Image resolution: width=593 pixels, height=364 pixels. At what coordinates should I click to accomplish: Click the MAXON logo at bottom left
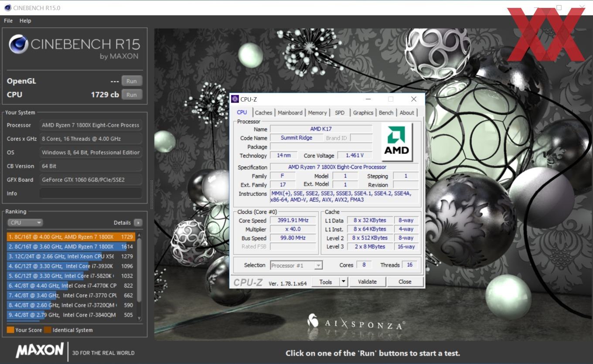[x=40, y=350]
